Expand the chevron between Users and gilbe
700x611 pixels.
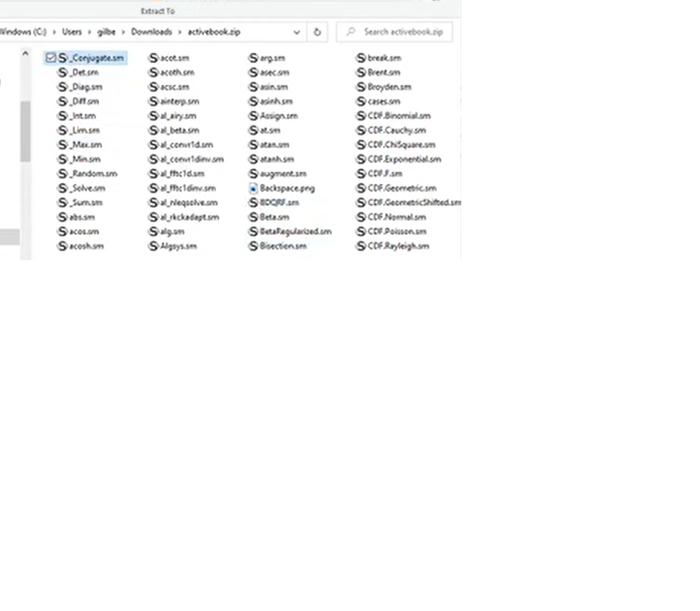coord(90,32)
